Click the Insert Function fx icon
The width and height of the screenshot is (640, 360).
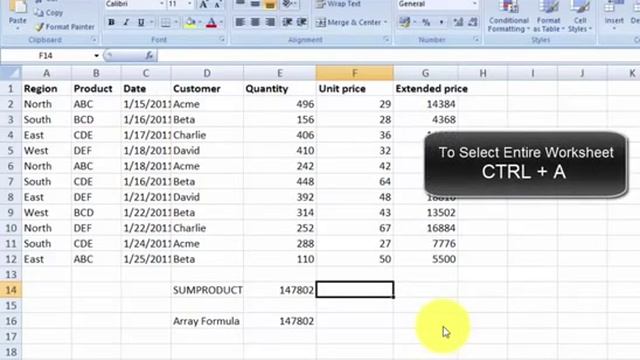pos(149,56)
